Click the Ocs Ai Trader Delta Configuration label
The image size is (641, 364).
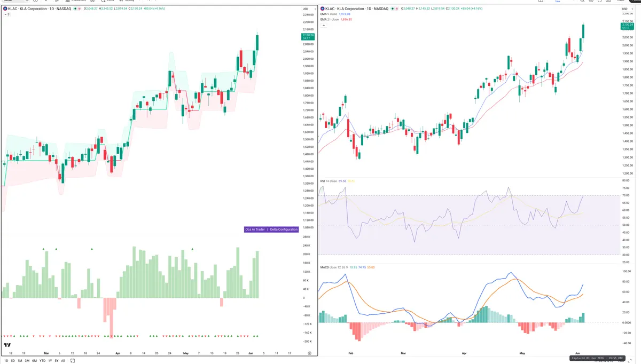271,230
